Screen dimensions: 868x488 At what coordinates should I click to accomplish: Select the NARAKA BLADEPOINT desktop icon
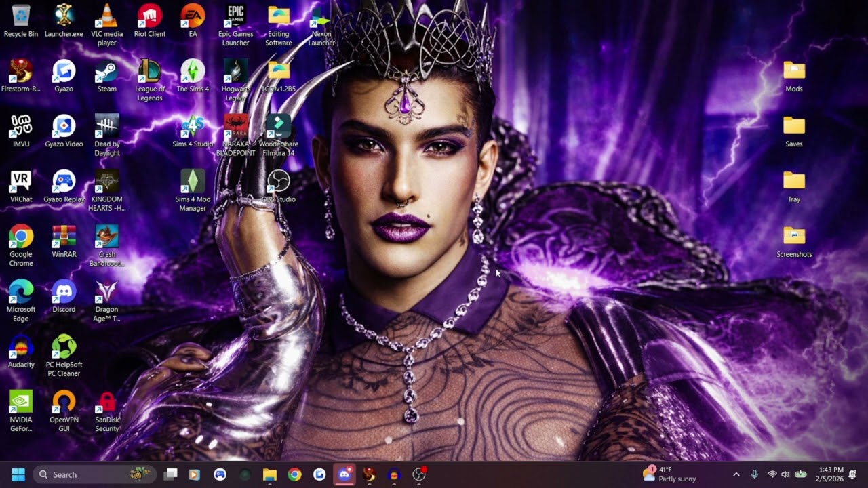click(235, 136)
